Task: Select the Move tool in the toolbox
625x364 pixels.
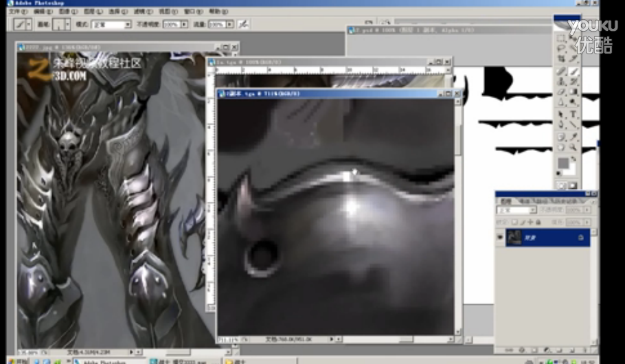Action: tap(573, 38)
